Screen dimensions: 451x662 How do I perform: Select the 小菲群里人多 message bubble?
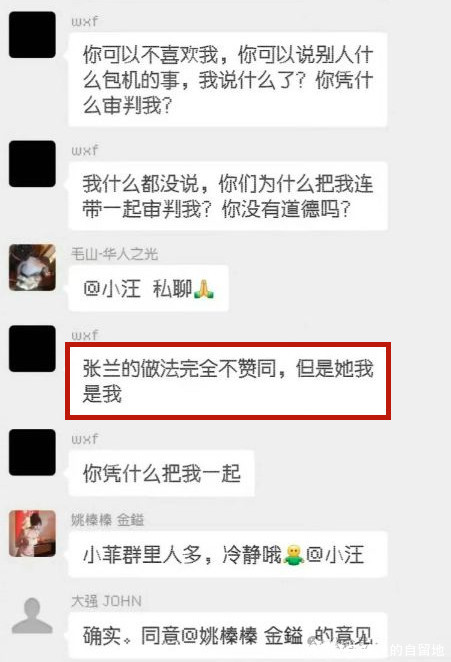tap(228, 554)
